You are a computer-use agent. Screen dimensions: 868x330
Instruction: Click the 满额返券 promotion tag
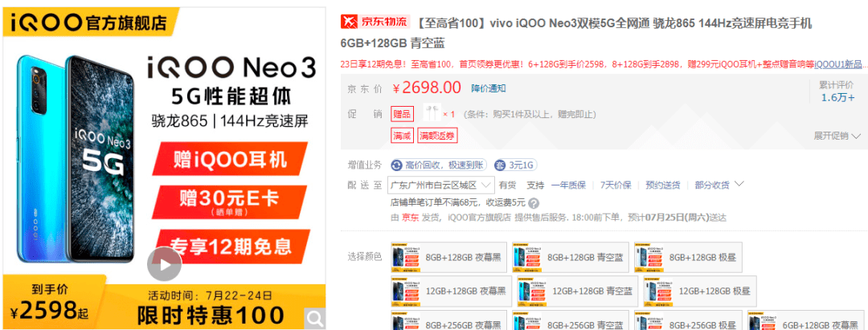click(437, 136)
